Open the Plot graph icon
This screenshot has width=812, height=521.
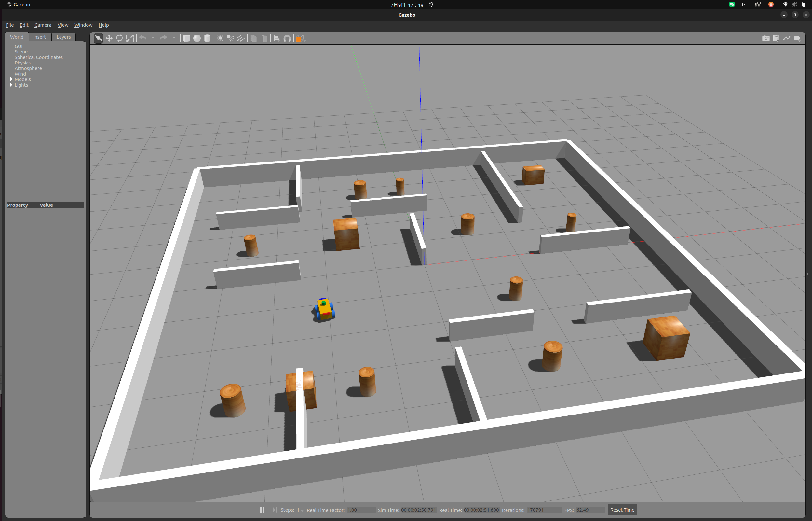(x=787, y=38)
